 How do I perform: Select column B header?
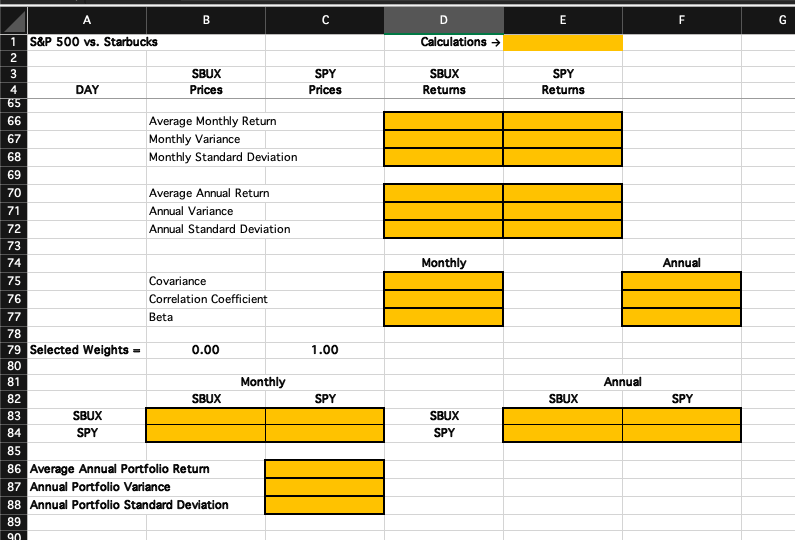click(x=206, y=20)
